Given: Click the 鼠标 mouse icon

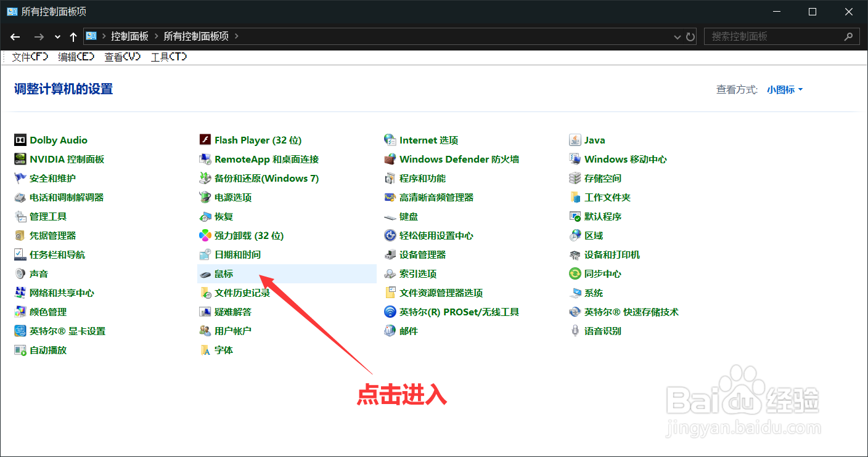Looking at the screenshot, I should tap(205, 273).
